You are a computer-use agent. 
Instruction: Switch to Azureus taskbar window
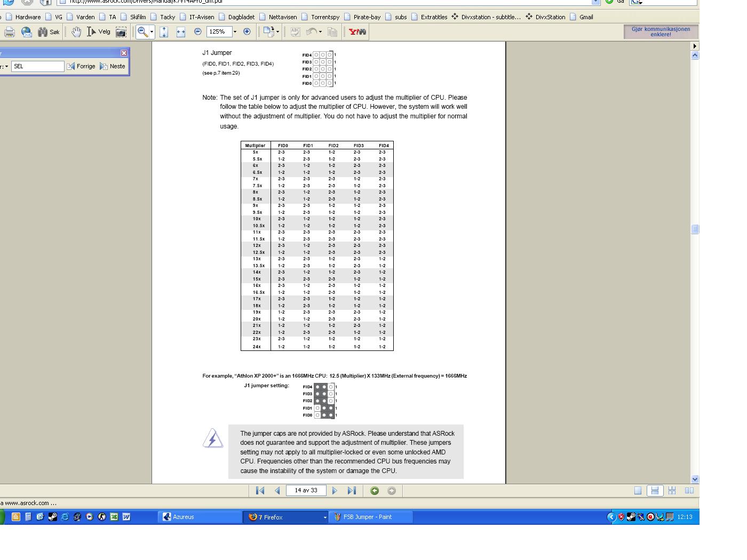(x=201, y=517)
